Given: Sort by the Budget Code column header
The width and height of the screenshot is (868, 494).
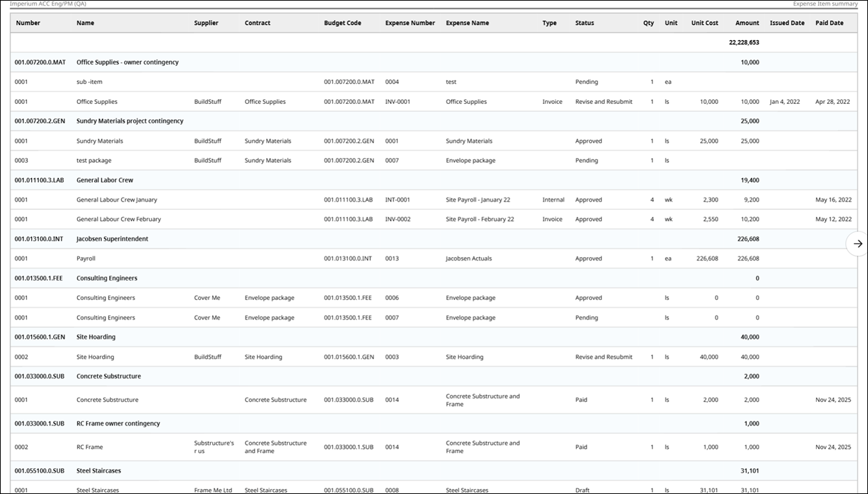Looking at the screenshot, I should pyautogui.click(x=342, y=23).
